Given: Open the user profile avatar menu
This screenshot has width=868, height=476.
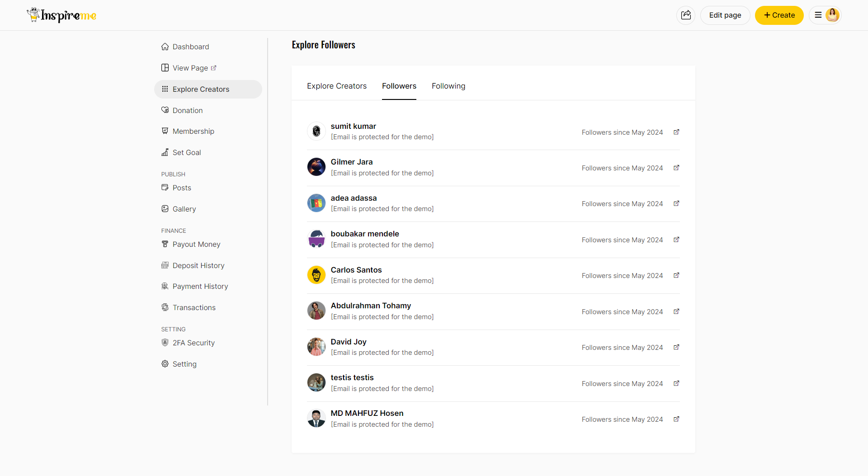Looking at the screenshot, I should [833, 15].
